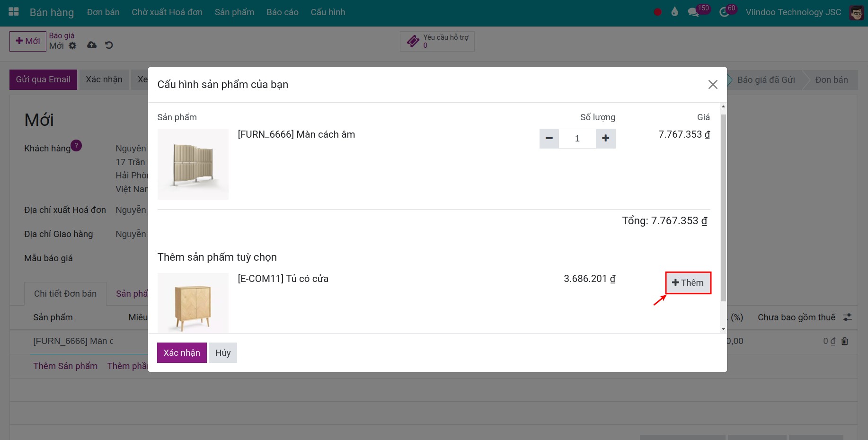Screen dimensions: 868x440
Task: Click the water drop icon in navbar
Action: point(674,12)
